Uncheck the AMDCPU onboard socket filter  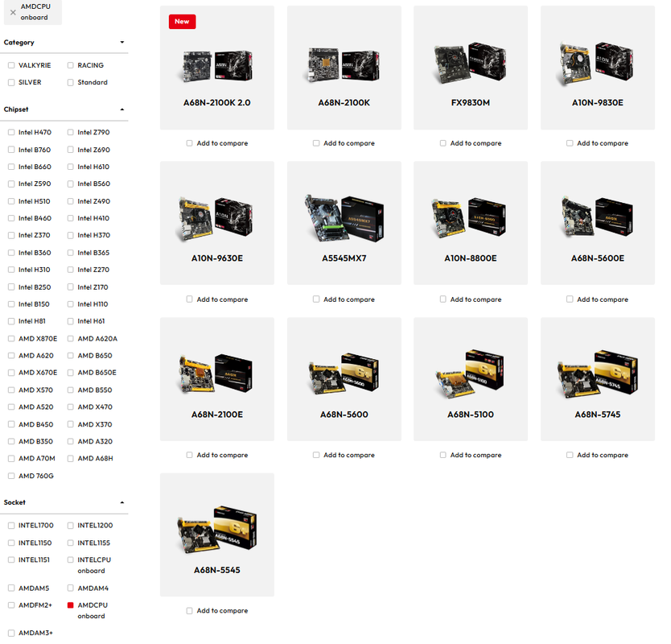point(71,605)
